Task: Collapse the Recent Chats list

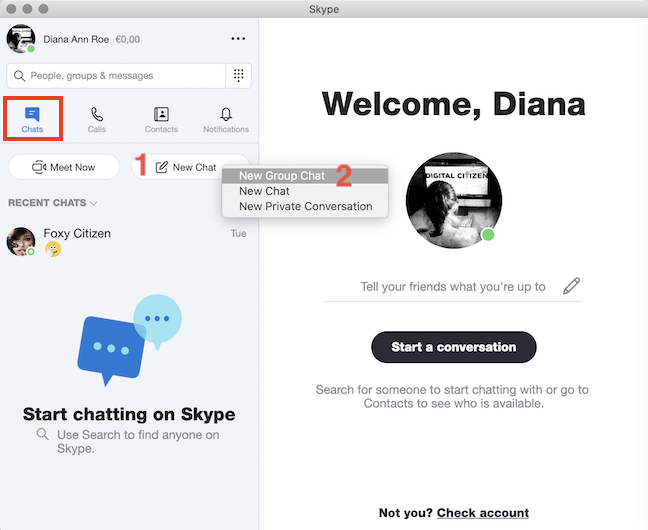Action: (x=53, y=203)
